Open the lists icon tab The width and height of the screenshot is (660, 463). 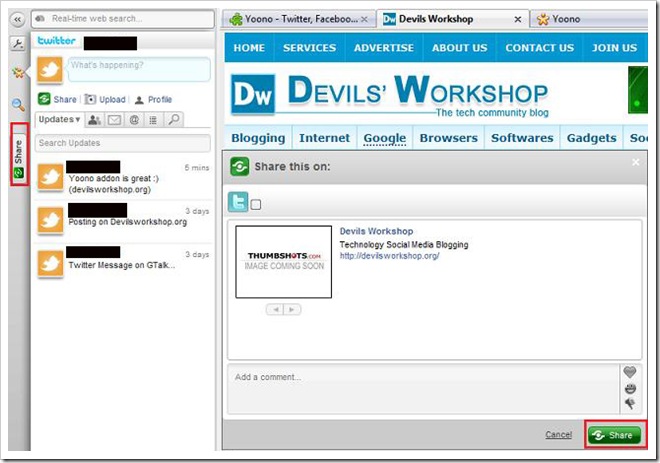tap(153, 120)
